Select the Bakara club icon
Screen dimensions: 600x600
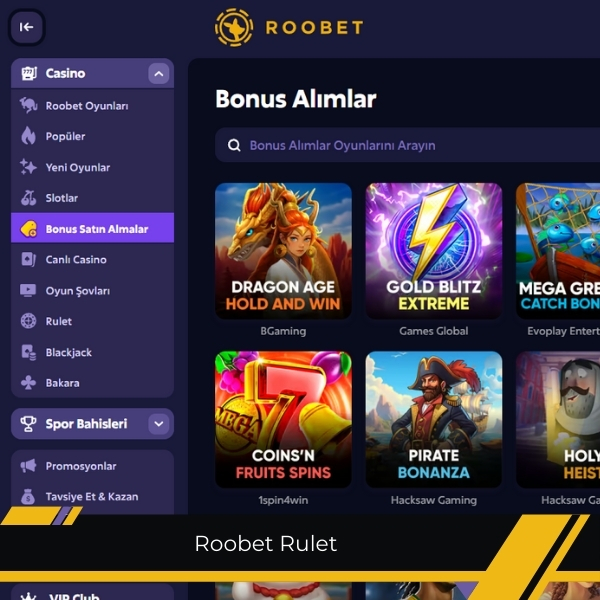coord(28,383)
